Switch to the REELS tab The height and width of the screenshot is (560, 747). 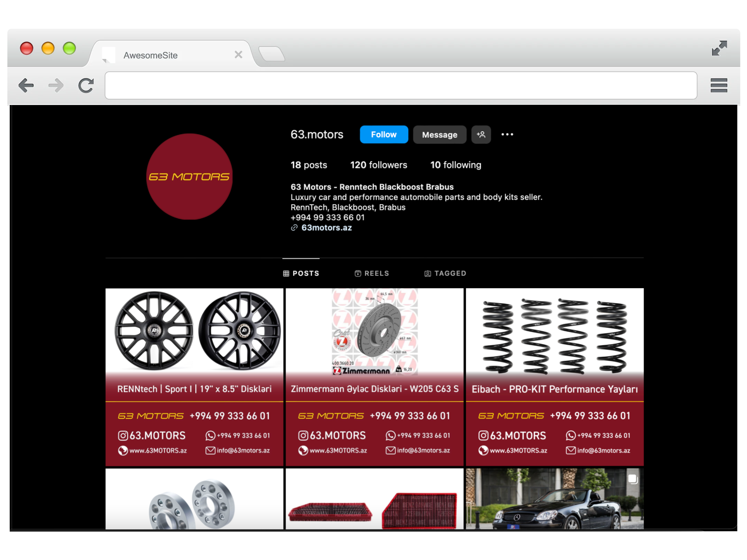tap(373, 272)
